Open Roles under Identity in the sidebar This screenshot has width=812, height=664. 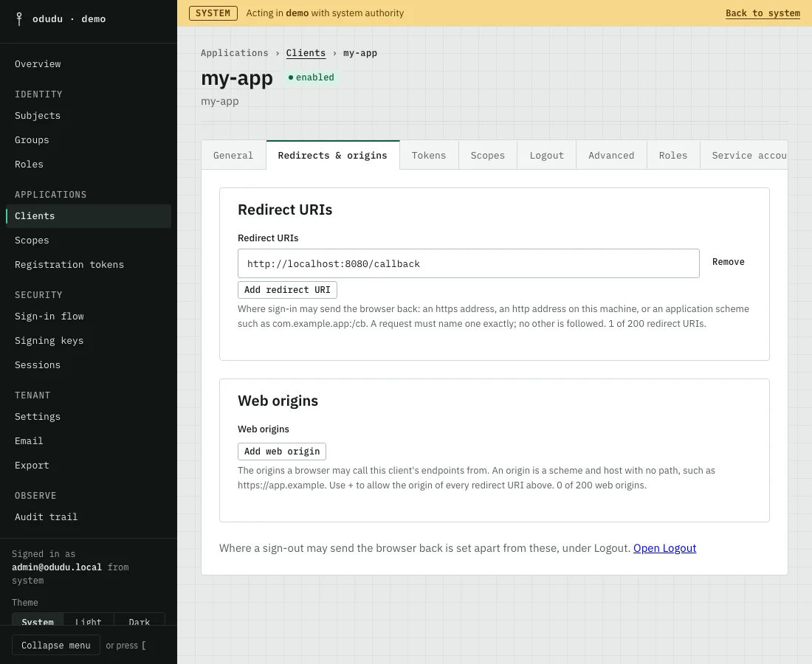click(x=89, y=165)
